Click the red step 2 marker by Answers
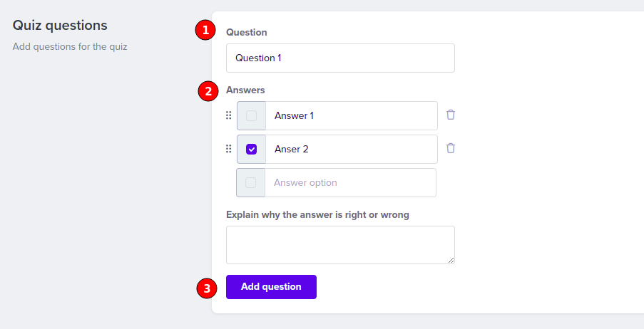Image resolution: width=644 pixels, height=329 pixels. coord(208,91)
